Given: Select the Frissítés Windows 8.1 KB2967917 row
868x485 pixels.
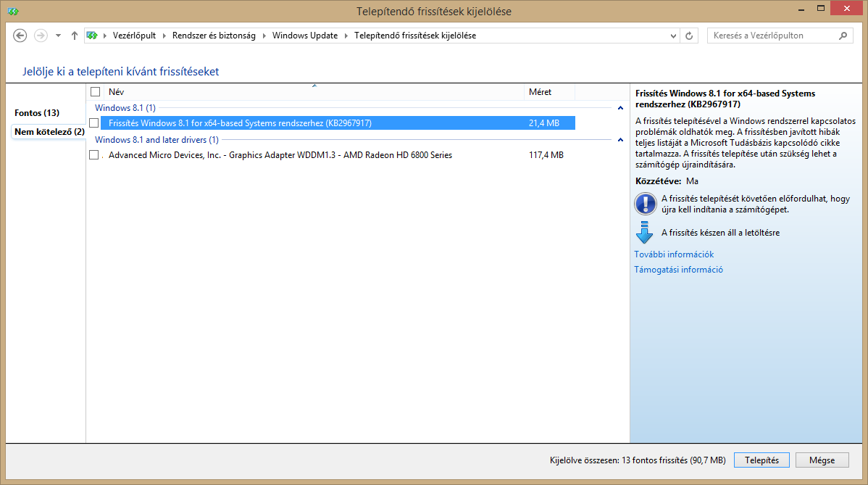Looking at the screenshot, I should point(338,123).
